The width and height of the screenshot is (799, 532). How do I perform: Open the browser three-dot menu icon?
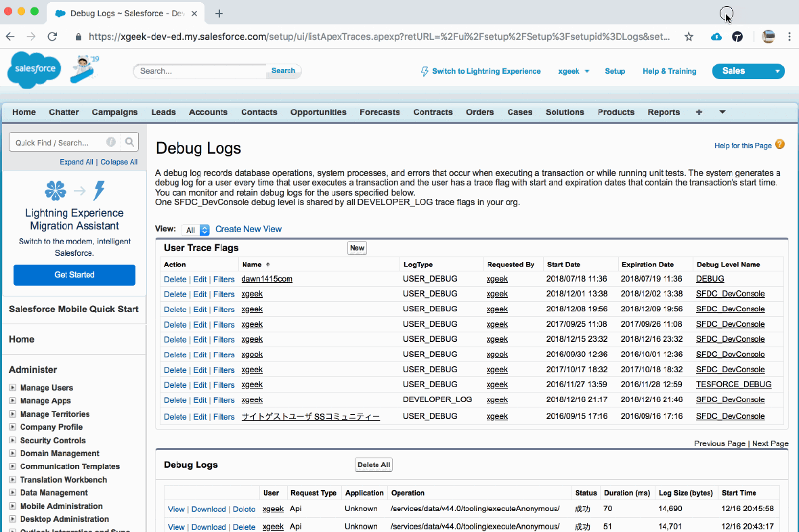(790, 37)
